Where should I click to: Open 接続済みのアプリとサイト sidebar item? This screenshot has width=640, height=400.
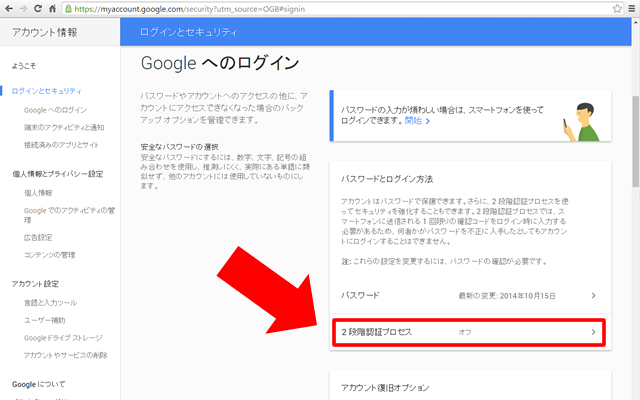61,145
